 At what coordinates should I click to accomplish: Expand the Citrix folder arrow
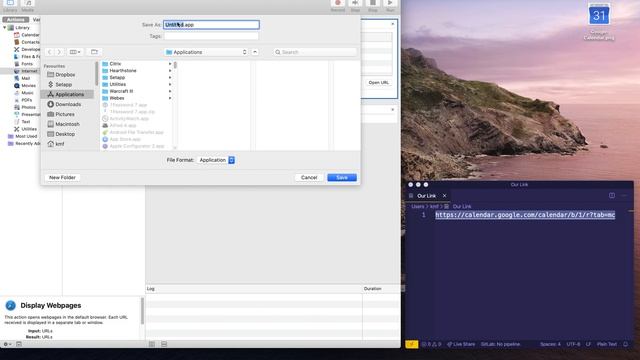[170, 64]
